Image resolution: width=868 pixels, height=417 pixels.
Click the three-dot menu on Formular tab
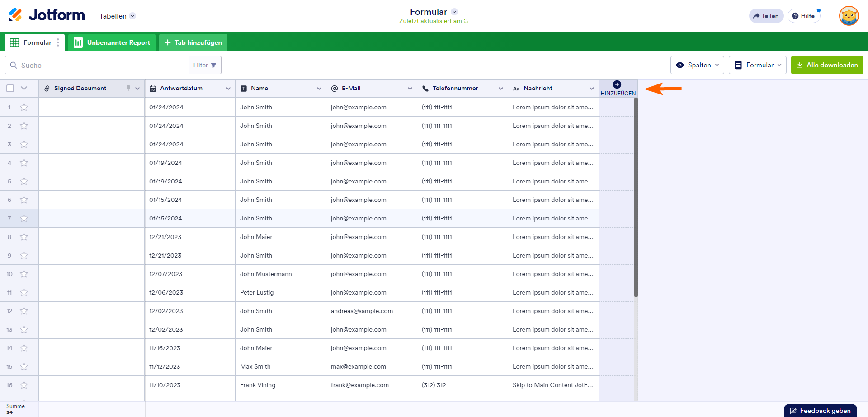(58, 42)
